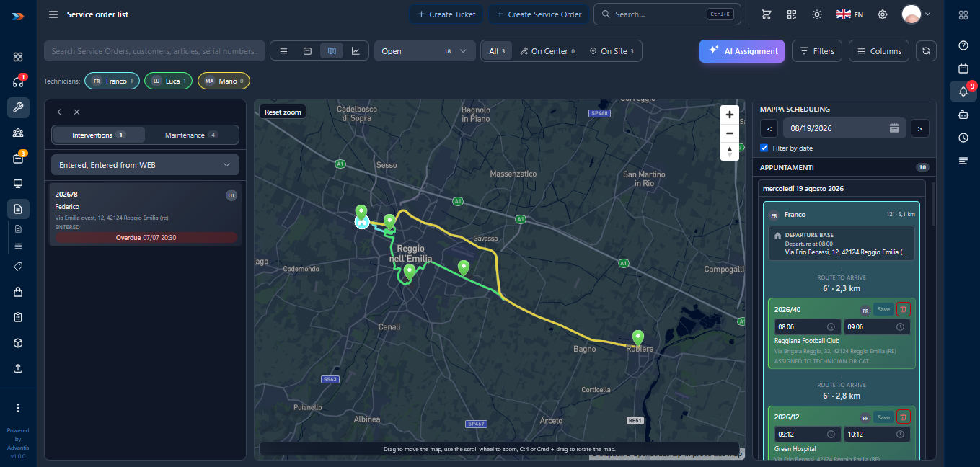Reset the map compass bearing

730,151
